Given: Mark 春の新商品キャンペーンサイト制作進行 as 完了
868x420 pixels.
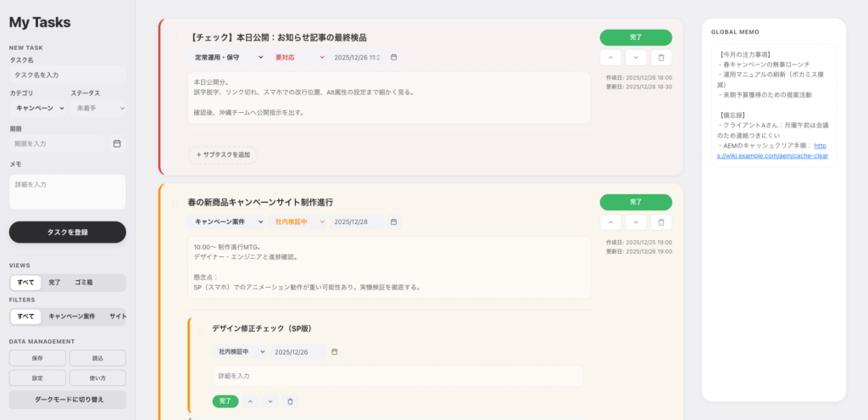Looking at the screenshot, I should (636, 202).
